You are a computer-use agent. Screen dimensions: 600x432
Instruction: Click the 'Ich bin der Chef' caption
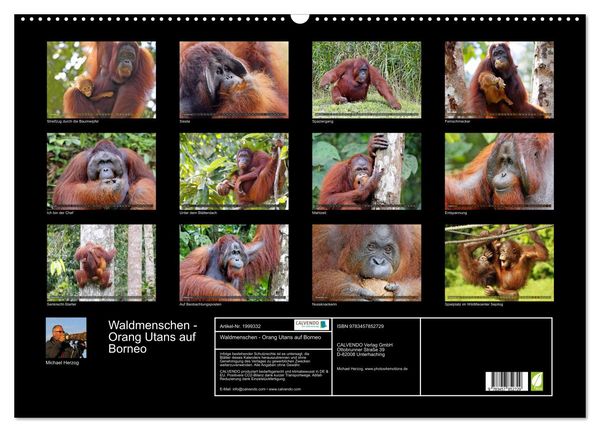(x=60, y=213)
